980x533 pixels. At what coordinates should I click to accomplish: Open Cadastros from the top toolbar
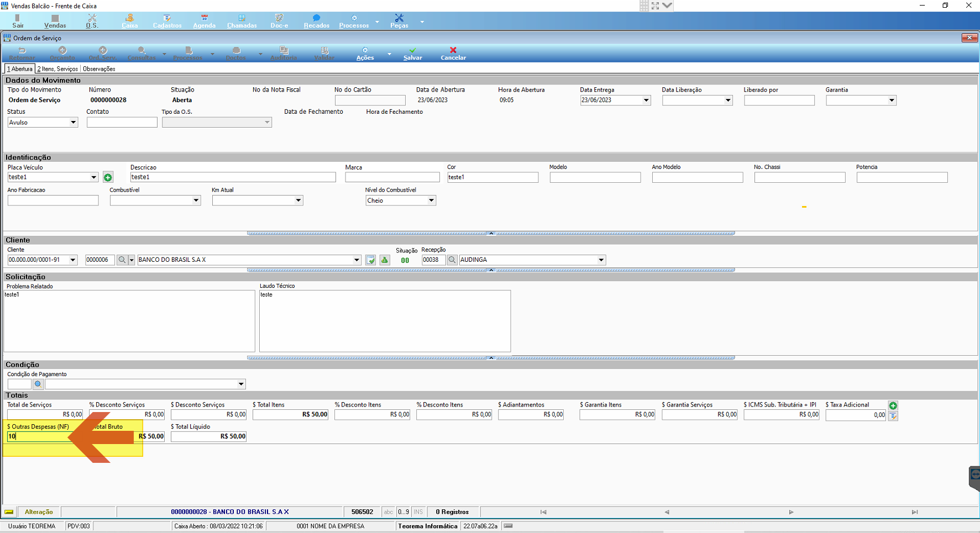[x=167, y=21]
